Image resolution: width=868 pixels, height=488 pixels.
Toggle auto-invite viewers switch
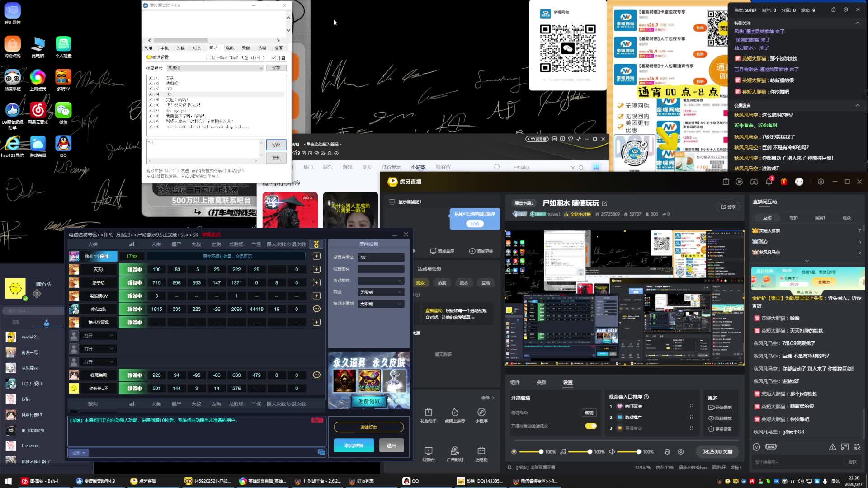590,426
